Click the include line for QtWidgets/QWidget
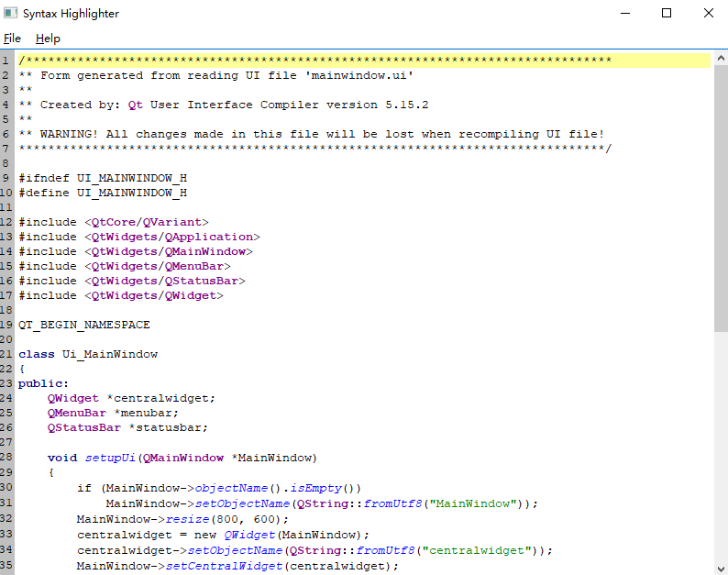This screenshot has height=575, width=728. coord(121,295)
